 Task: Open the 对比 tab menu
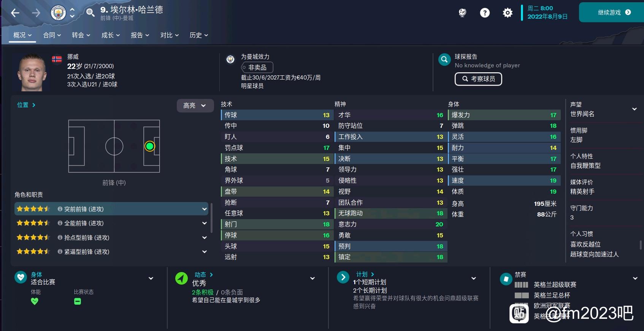170,35
